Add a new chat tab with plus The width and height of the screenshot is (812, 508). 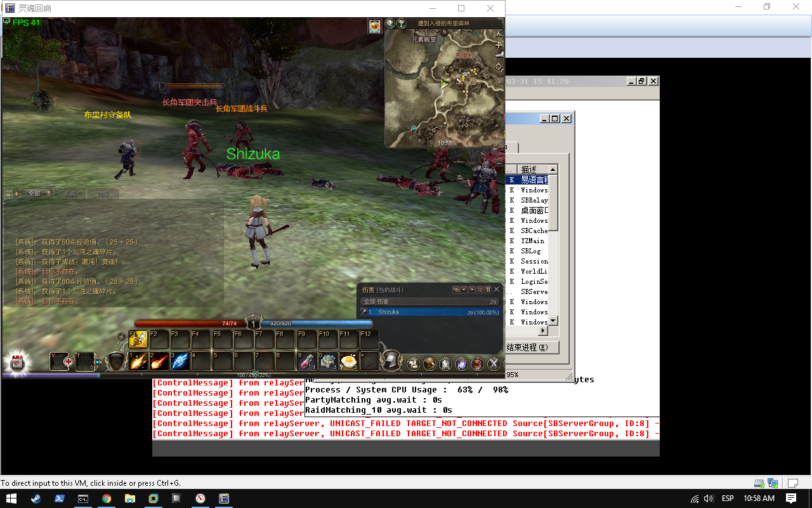point(16,194)
